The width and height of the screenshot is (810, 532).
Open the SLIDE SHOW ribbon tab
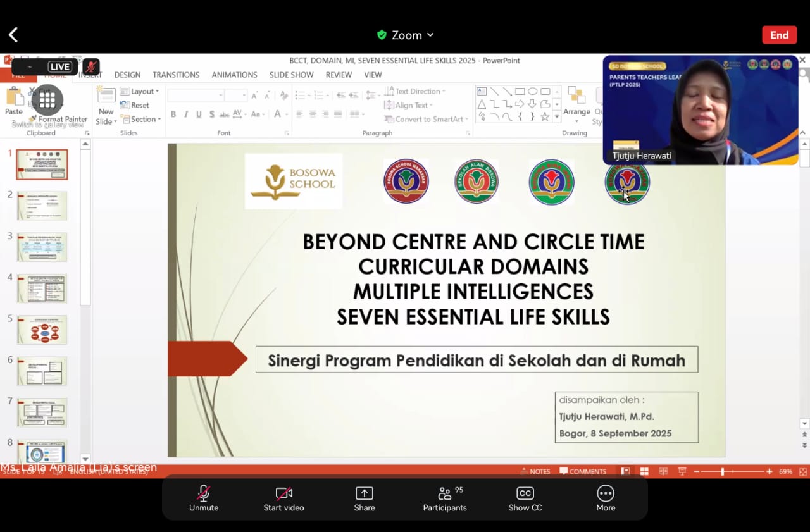coord(291,75)
